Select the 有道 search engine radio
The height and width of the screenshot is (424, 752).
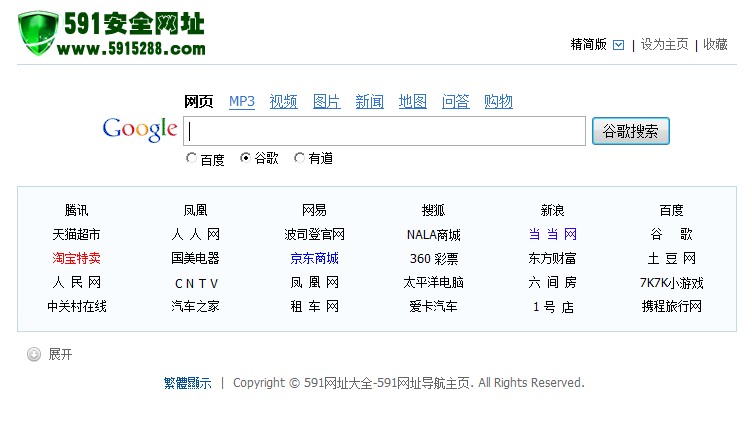[x=299, y=158]
